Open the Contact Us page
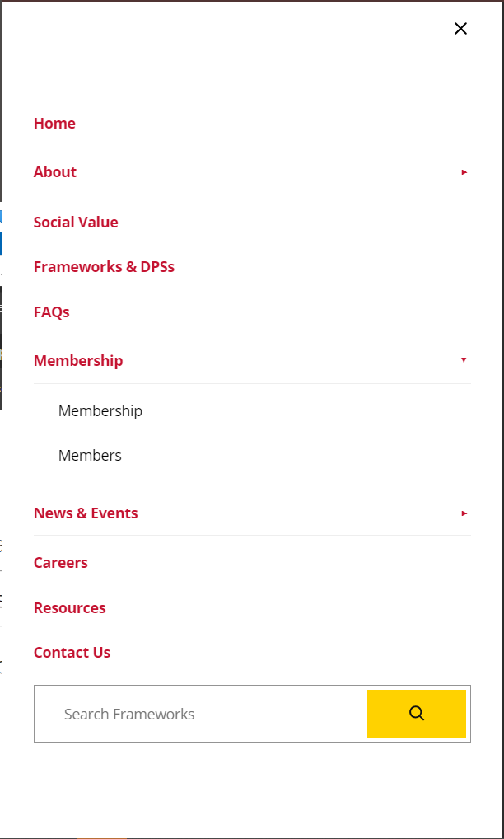504x839 pixels. 72,652
